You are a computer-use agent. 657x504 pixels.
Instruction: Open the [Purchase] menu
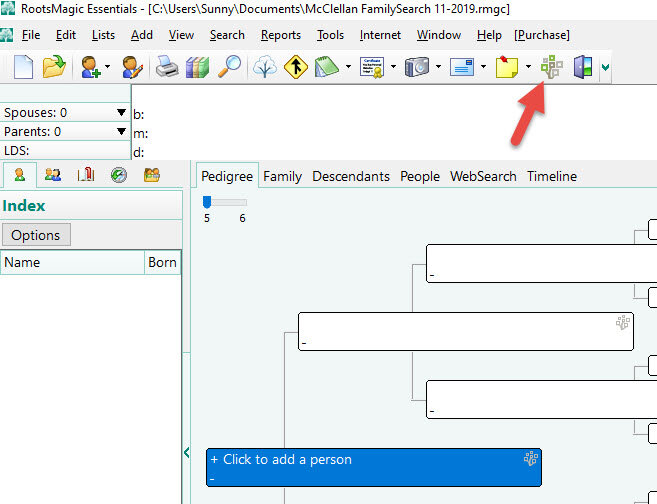(542, 35)
